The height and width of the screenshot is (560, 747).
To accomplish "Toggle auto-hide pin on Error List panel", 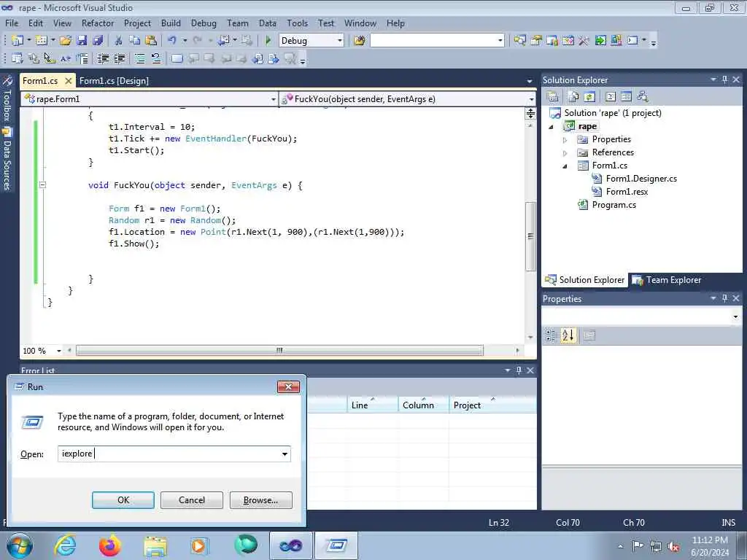I will pyautogui.click(x=519, y=370).
